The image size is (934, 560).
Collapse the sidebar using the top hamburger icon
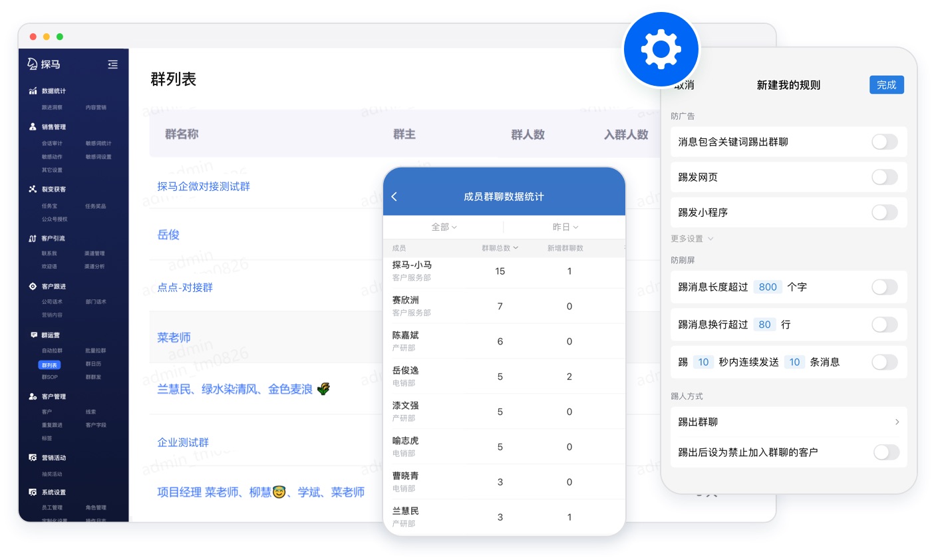[112, 64]
